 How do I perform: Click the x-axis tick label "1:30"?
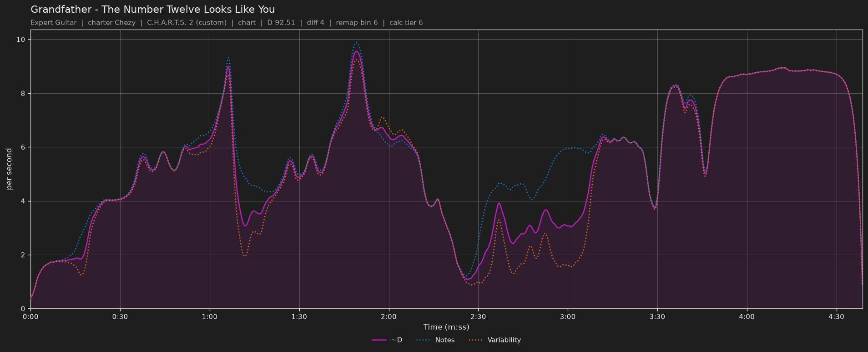[299, 317]
